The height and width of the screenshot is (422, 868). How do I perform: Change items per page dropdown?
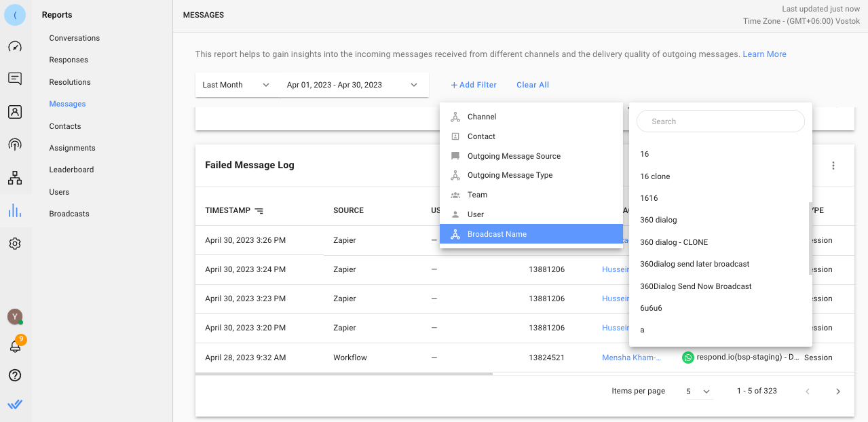point(698,391)
